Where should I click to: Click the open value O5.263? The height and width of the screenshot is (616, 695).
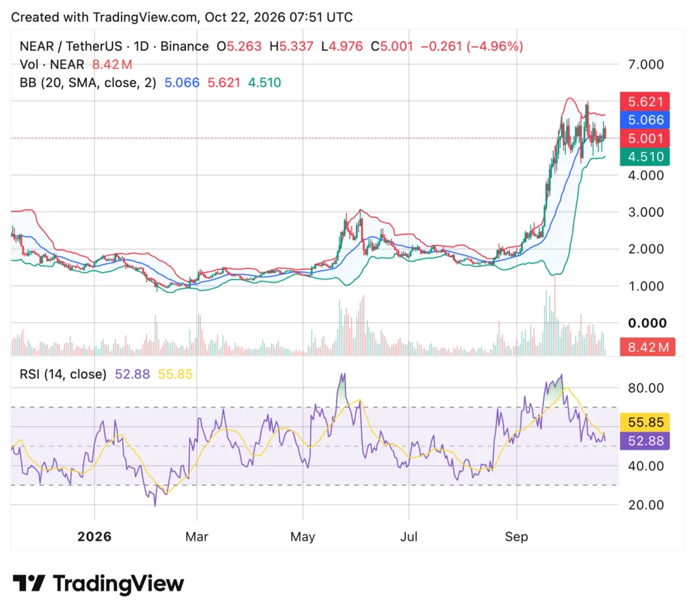coord(239,46)
